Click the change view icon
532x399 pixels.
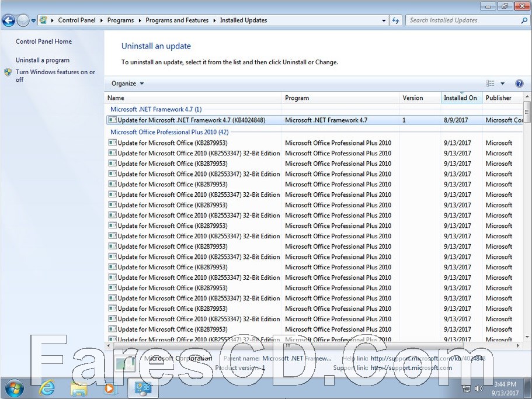click(x=491, y=84)
